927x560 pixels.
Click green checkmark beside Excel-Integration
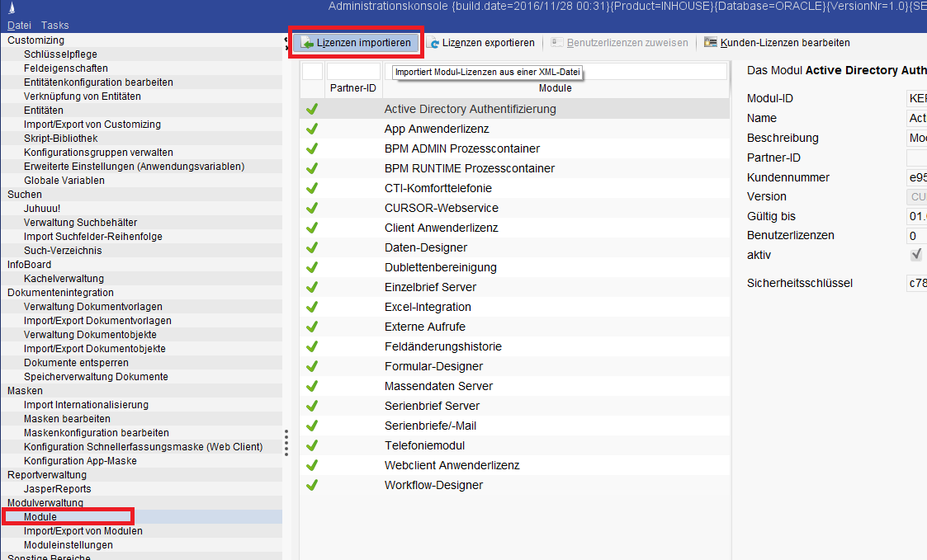click(x=312, y=307)
